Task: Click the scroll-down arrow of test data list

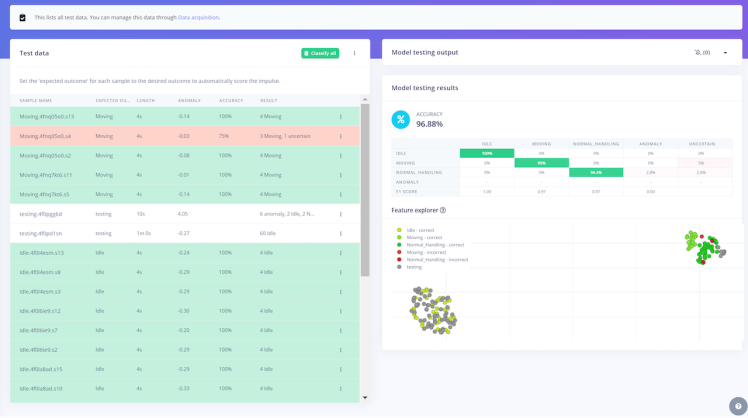Action: [x=365, y=397]
